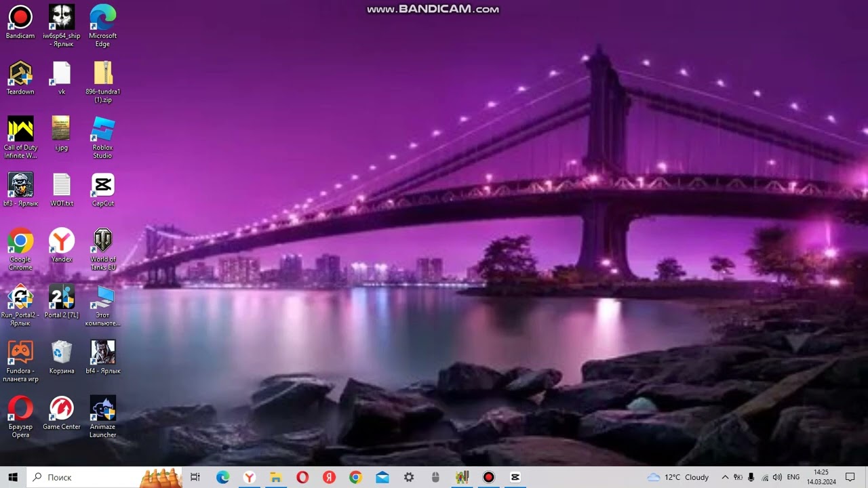The width and height of the screenshot is (868, 488).
Task: Open the mouse app taskbar icon
Action: (435, 477)
